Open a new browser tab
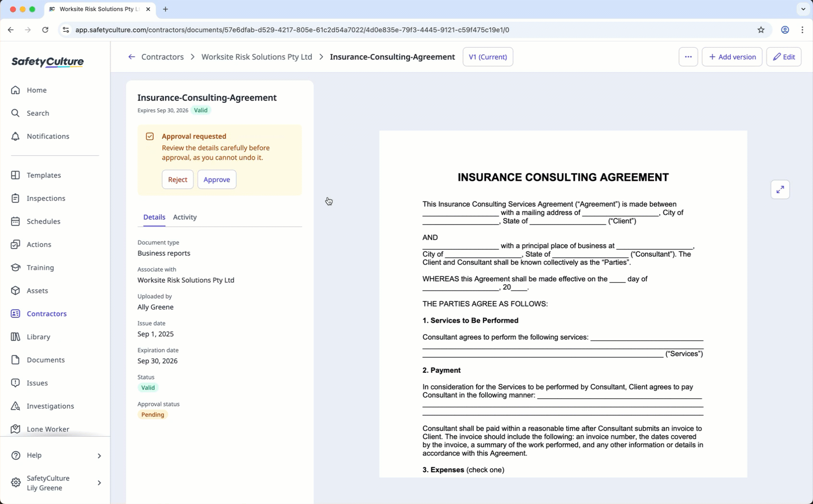Viewport: 813px width, 504px height. (x=165, y=9)
